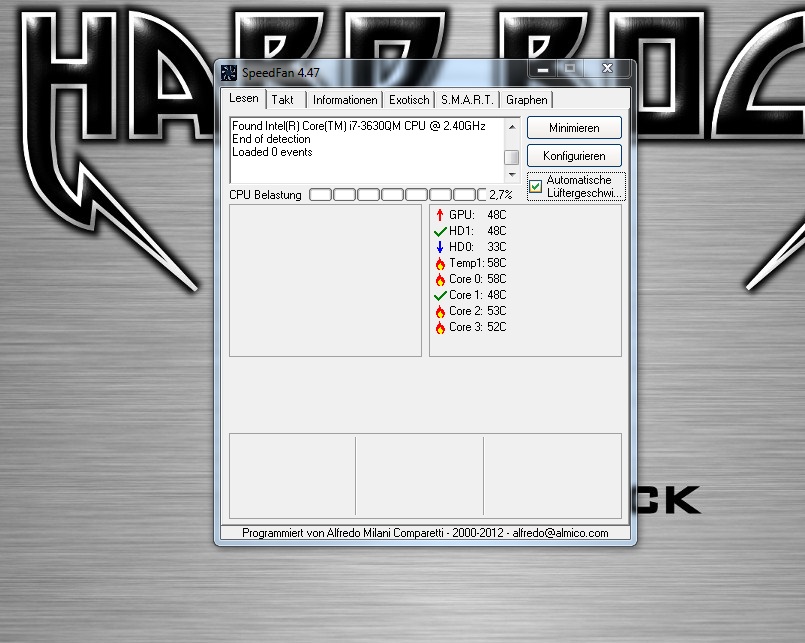805x643 pixels.
Task: Click the Core 3 52C reading
Action: pos(477,327)
